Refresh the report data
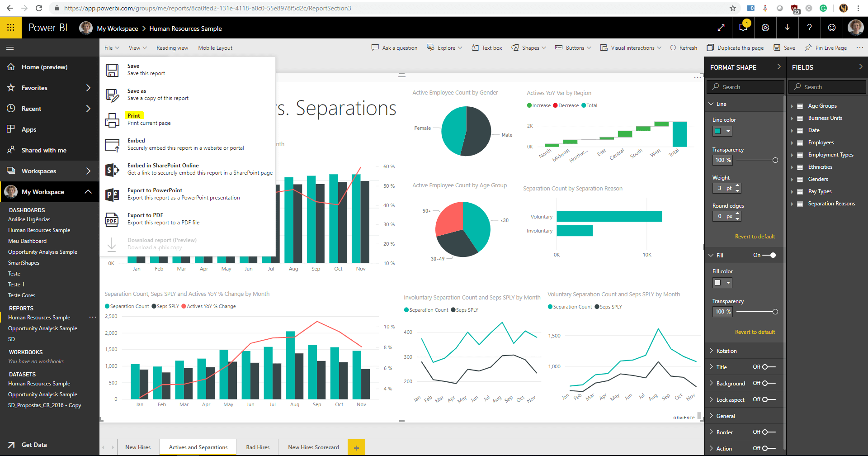The height and width of the screenshot is (456, 868). tap(683, 47)
